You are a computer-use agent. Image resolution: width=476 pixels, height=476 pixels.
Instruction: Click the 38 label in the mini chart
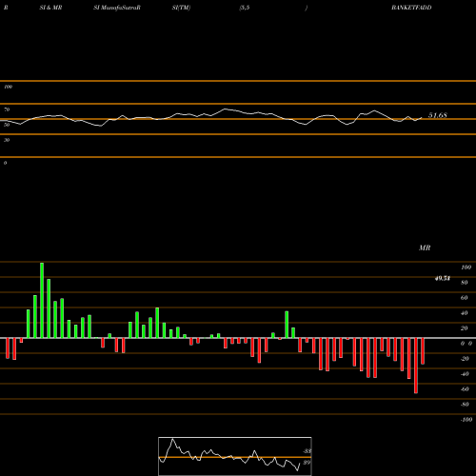[307, 451]
